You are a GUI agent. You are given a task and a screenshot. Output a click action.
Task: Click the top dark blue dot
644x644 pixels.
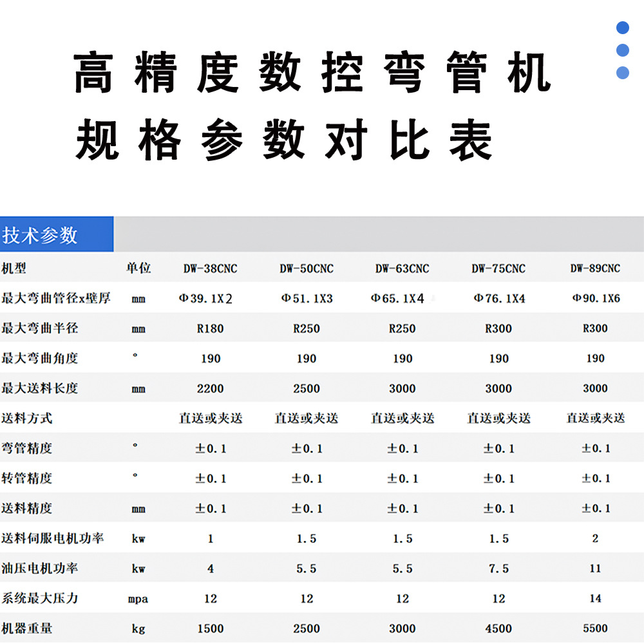tap(623, 28)
